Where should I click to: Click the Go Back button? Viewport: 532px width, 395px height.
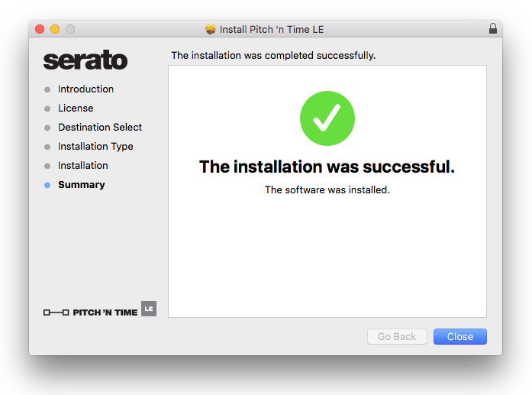(397, 336)
